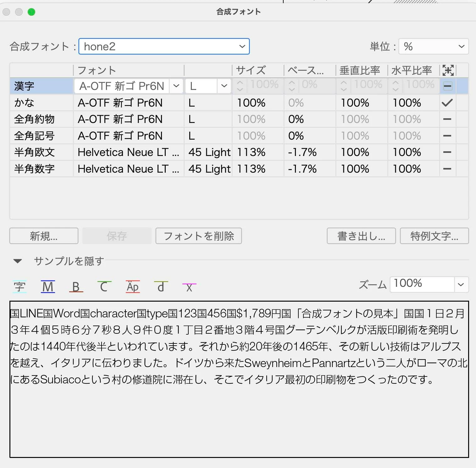Toggle center scaling for 漢字 row
476x468 pixels.
[447, 86]
